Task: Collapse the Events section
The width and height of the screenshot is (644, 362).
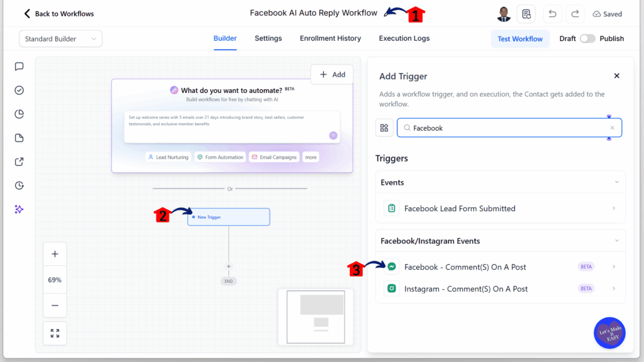Action: 616,182
